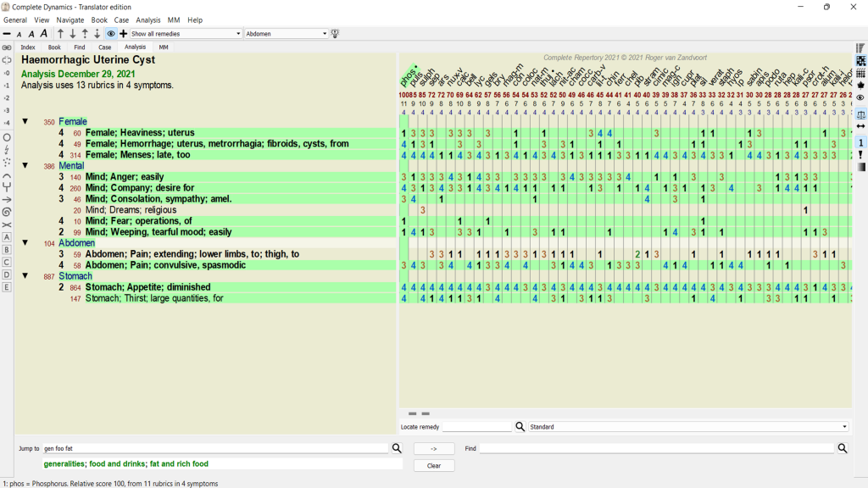
Task: Click the filter bars icon in right toolbar
Action: click(861, 48)
